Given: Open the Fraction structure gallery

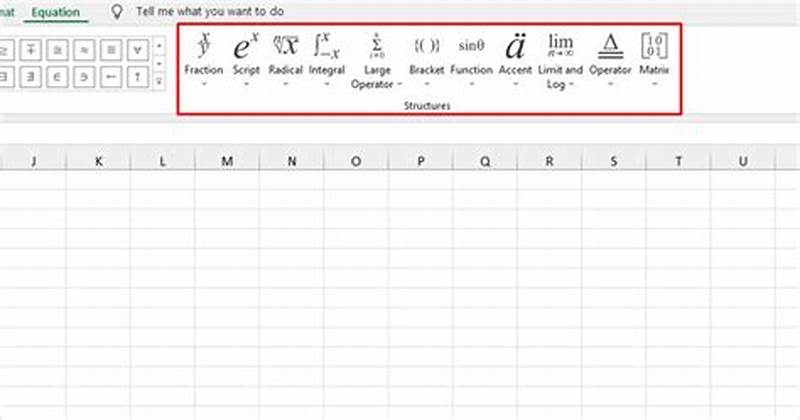Looking at the screenshot, I should (x=204, y=59).
